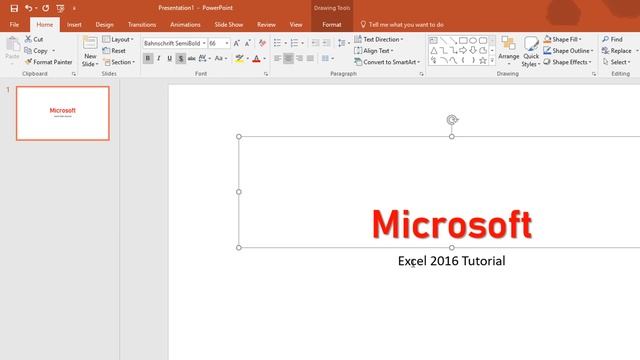Open the Align Text dropdown
The image size is (640, 360).
tap(374, 51)
